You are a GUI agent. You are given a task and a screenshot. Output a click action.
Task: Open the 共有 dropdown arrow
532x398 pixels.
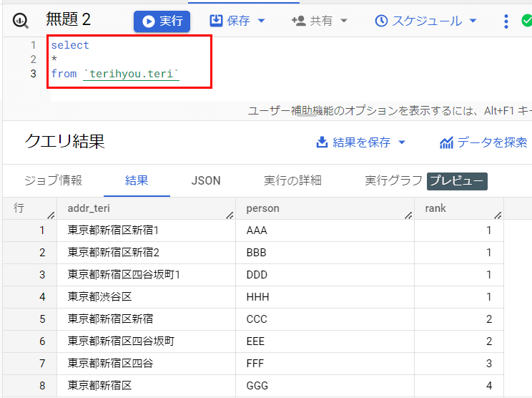coord(344,21)
